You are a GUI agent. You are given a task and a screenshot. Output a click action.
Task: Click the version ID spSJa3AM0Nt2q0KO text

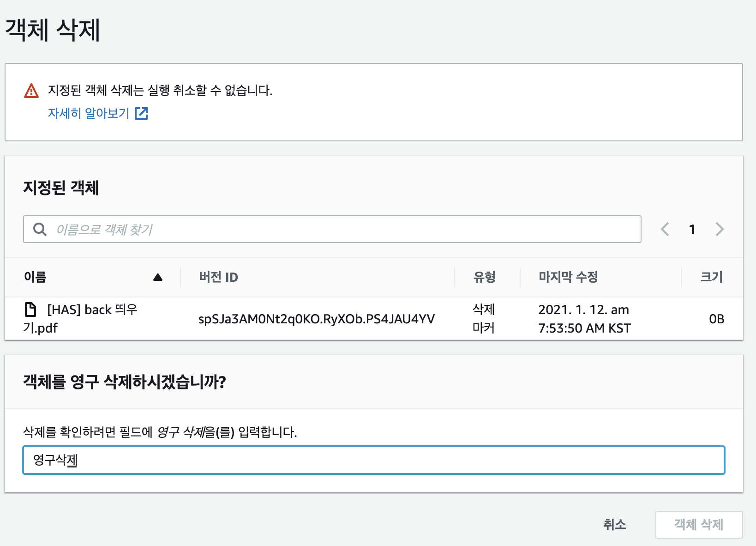pyautogui.click(x=316, y=319)
